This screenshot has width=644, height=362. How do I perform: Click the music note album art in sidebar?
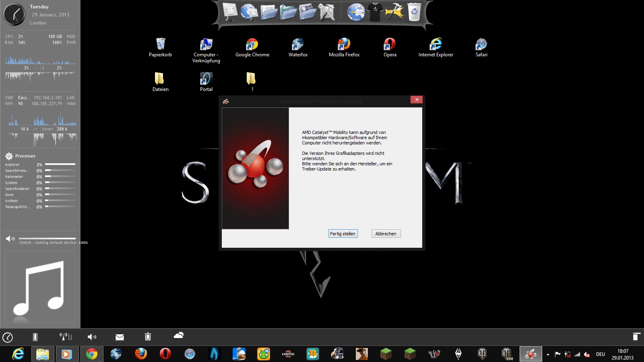click(x=40, y=288)
